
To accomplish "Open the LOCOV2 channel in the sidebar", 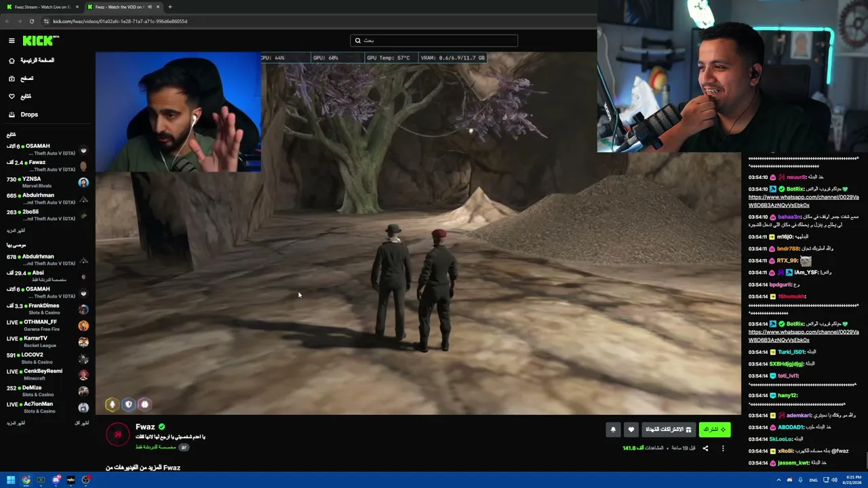I will click(47, 358).
